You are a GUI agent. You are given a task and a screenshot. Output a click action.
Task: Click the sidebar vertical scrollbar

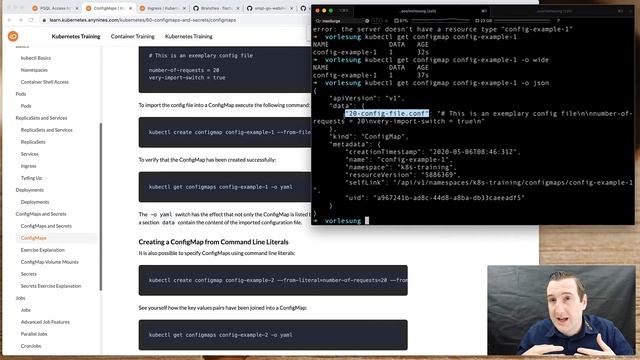100,206
